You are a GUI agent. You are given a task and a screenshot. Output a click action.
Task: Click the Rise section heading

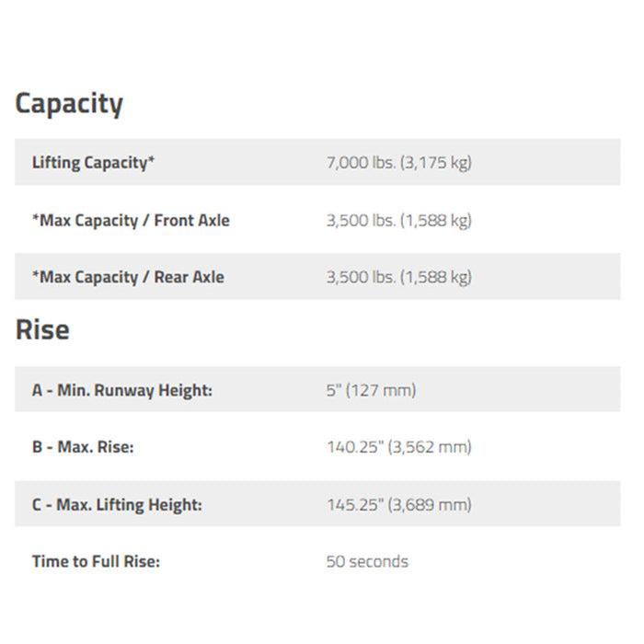point(42,329)
